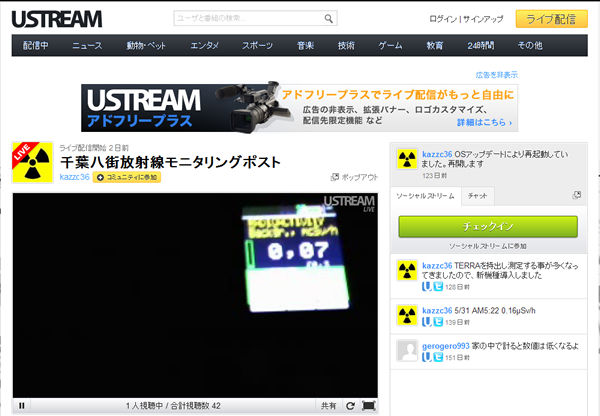Click the LIVE radiation channel avatar
Viewport: 600px width, 416px height.
[33, 162]
